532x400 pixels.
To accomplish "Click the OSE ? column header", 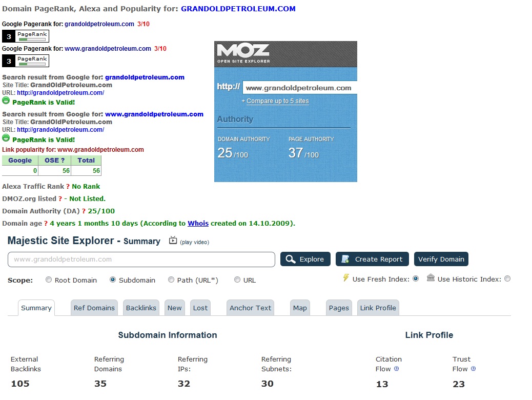I will pos(55,161).
